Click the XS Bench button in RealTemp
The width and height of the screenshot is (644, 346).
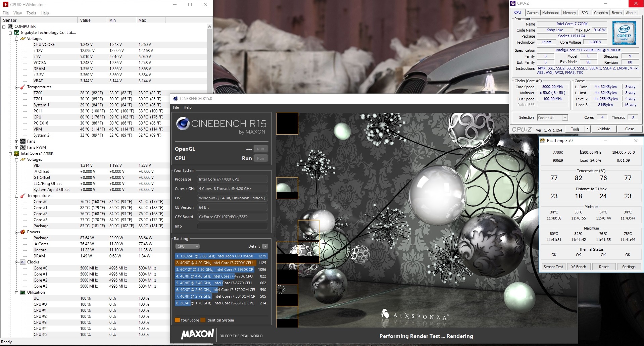pos(579,267)
